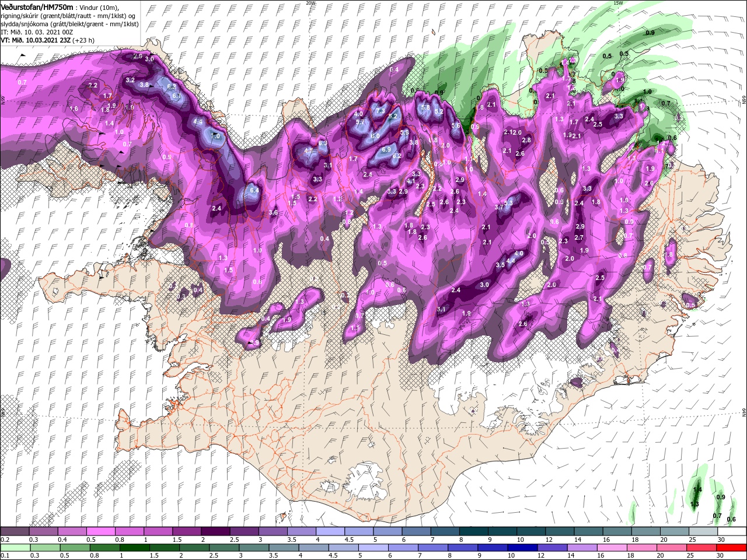This screenshot has height=560, width=747.
Task: Click the '3.7' snowfall value on map
Action: tap(499, 207)
